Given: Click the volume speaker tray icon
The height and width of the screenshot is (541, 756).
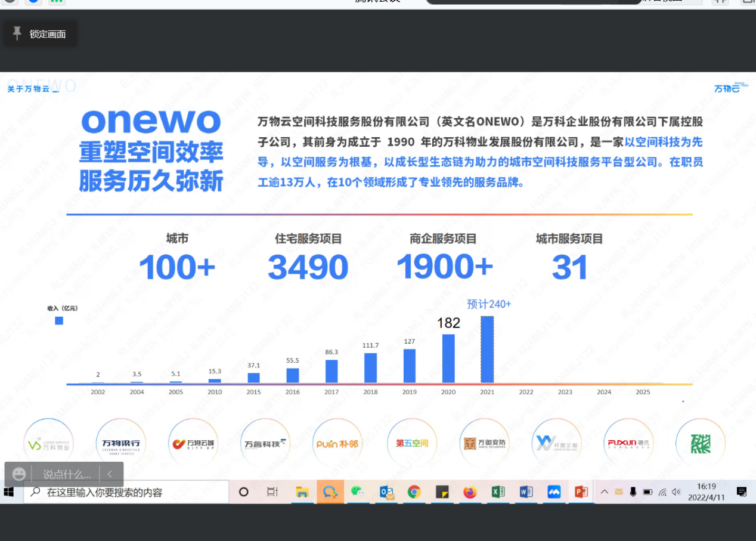Looking at the screenshot, I should click(676, 492).
